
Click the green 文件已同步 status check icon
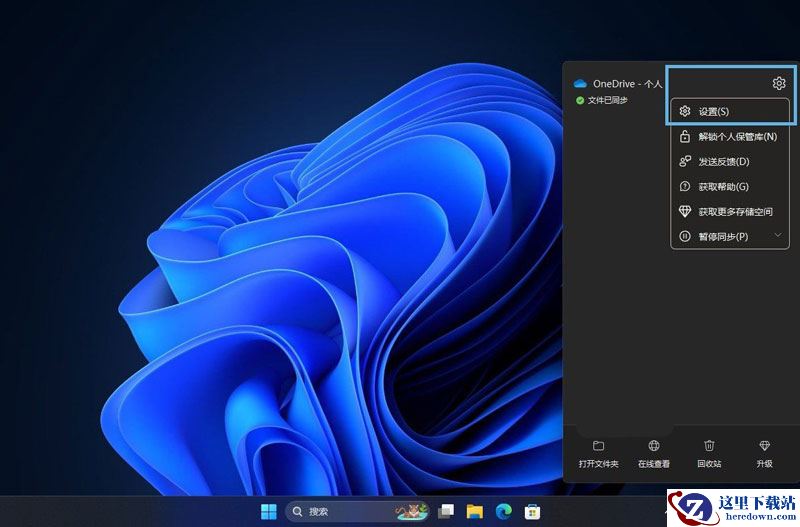[x=580, y=101]
